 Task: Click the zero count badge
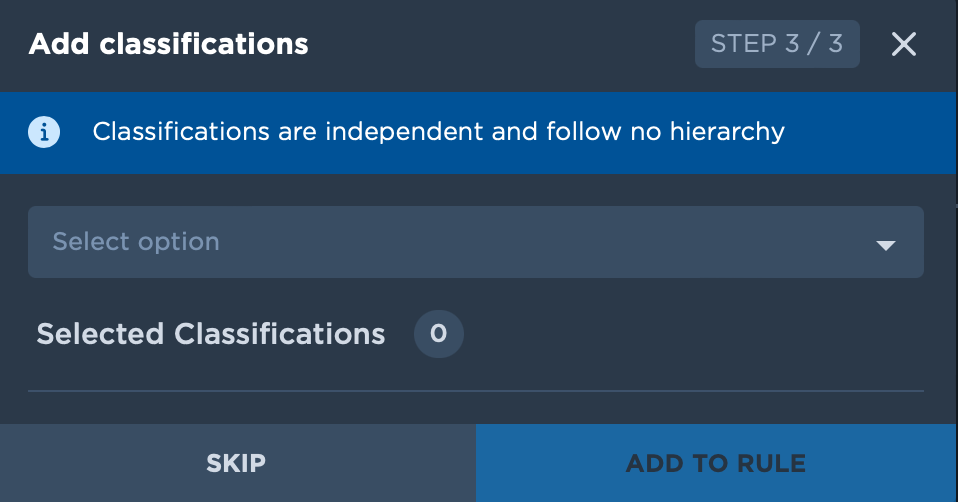(439, 333)
